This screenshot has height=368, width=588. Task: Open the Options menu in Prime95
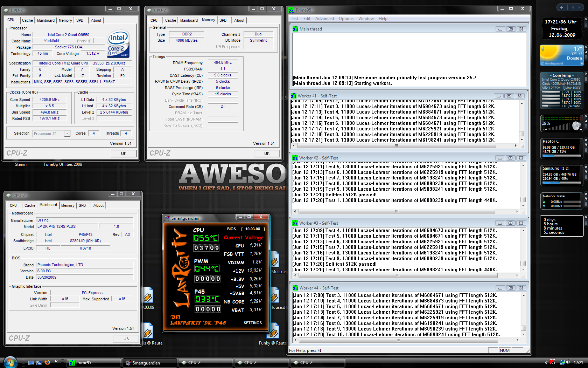click(346, 19)
